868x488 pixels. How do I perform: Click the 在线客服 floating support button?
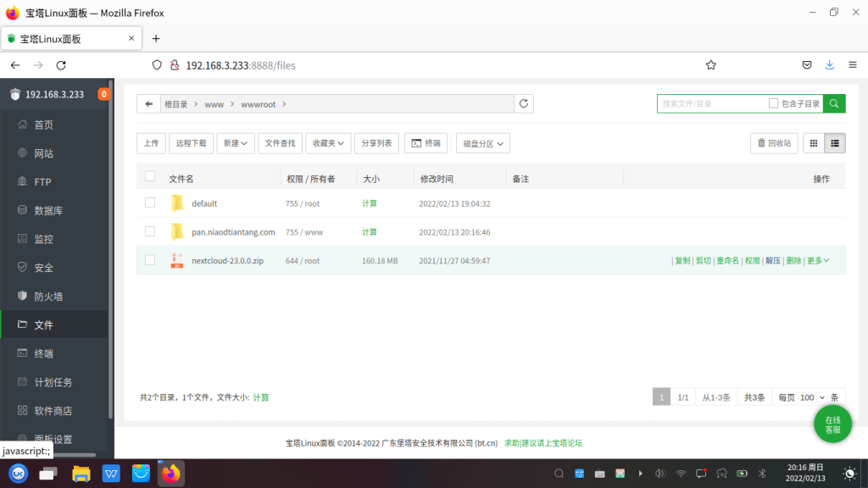click(832, 424)
